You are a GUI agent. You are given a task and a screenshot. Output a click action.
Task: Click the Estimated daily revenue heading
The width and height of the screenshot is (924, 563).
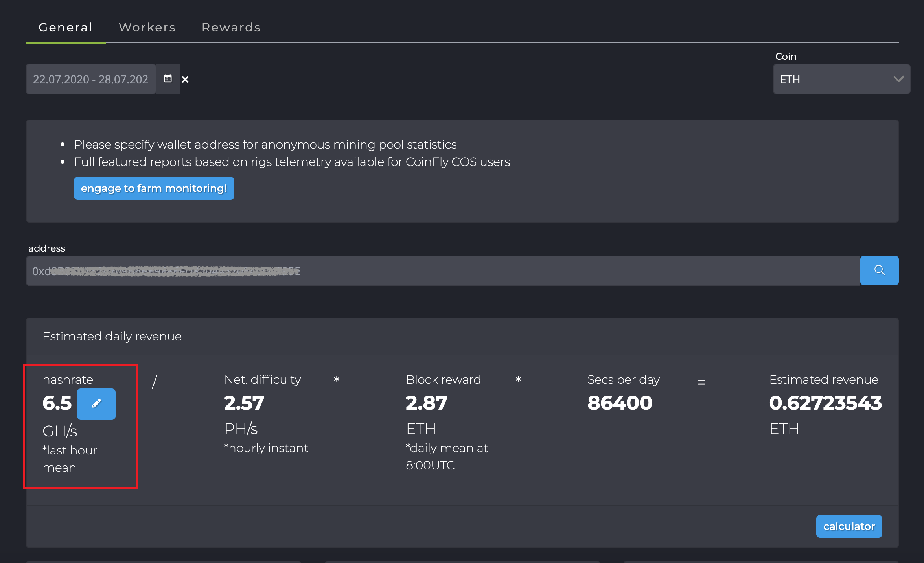click(112, 337)
